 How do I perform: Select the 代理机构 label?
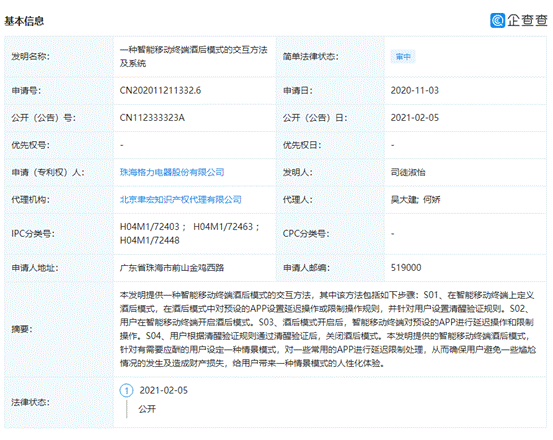[x=30, y=200]
